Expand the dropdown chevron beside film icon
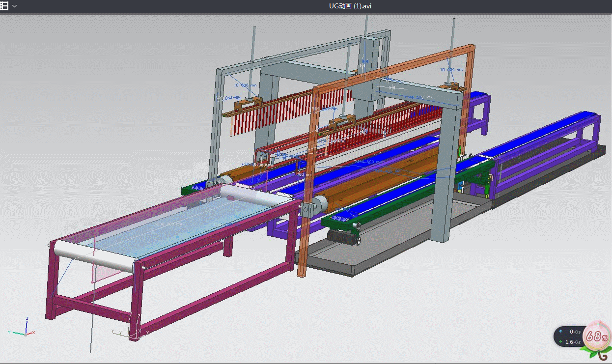The height and width of the screenshot is (364, 612). point(14,6)
